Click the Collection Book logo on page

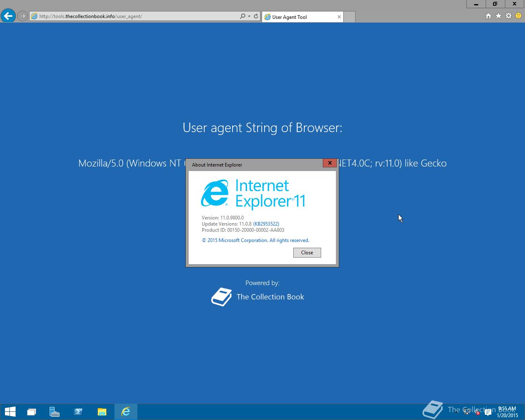click(258, 297)
